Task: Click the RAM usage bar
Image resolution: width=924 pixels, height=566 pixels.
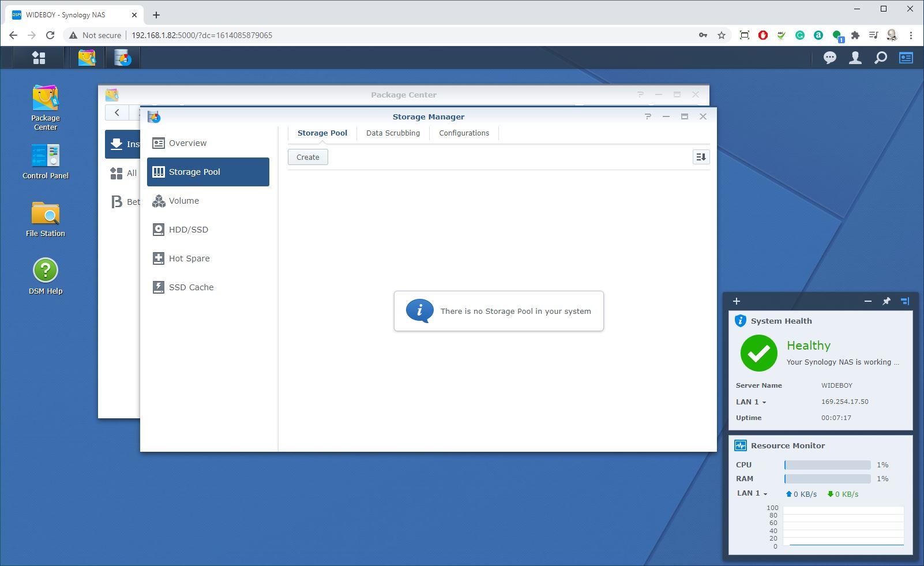Action: [827, 479]
